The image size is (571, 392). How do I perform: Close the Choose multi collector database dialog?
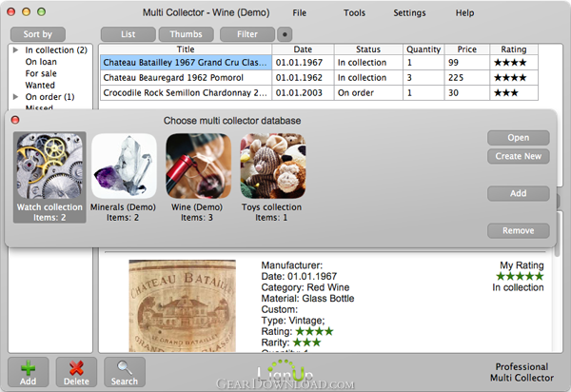tap(15, 120)
